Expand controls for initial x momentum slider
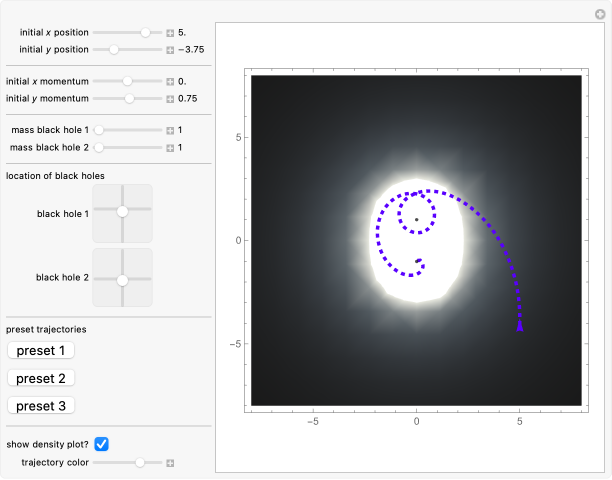Image resolution: width=612 pixels, height=480 pixels. point(170,81)
